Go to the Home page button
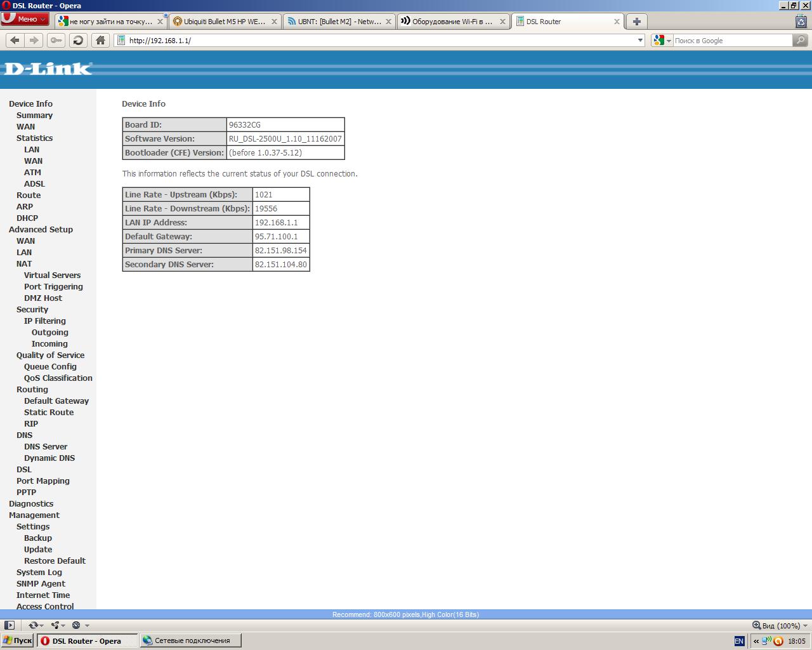812x650 pixels. coord(100,40)
